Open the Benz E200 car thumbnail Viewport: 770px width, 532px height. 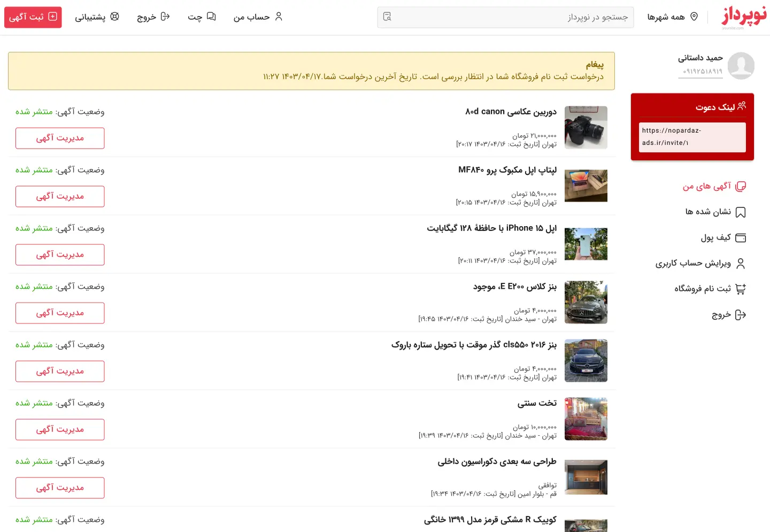coord(586,303)
